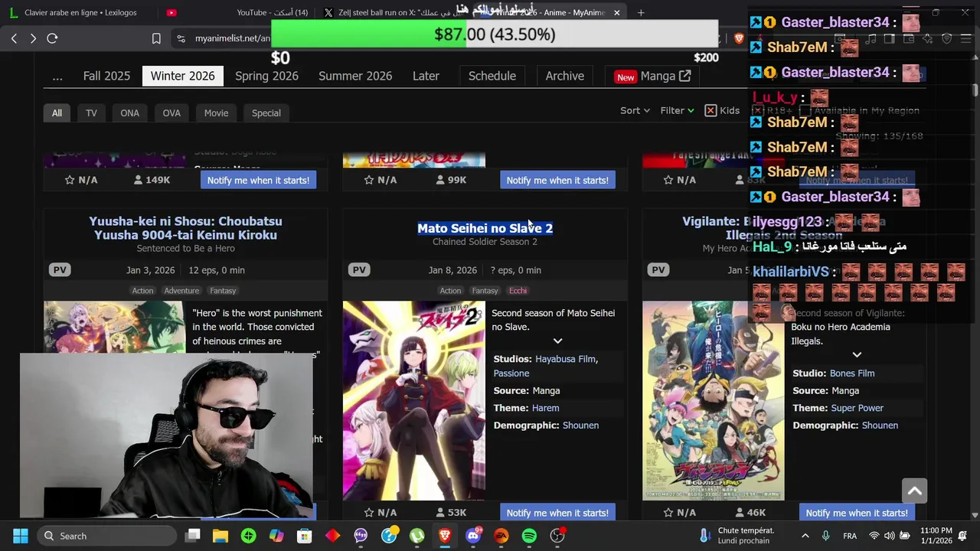Select the Winter 2026 season tab

[x=182, y=76]
